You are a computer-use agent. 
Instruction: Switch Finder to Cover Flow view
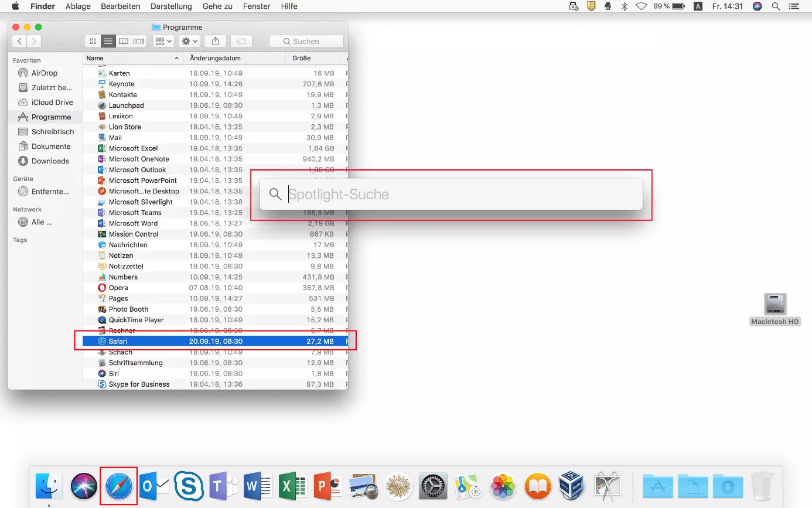[x=139, y=41]
